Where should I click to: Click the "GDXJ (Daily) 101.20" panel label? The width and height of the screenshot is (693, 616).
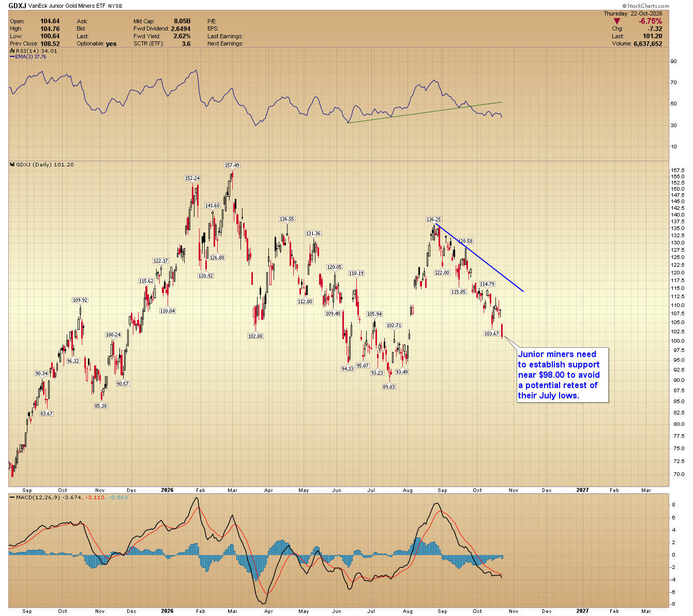(x=42, y=165)
